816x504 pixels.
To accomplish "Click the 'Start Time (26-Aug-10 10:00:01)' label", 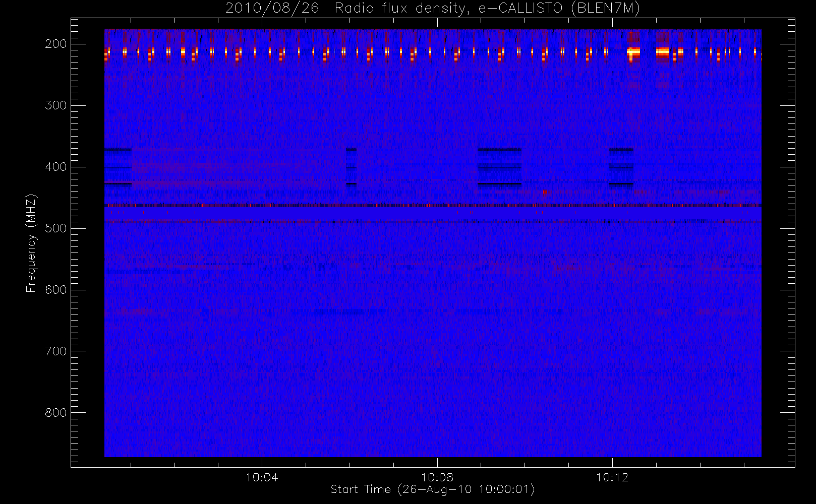I will pyautogui.click(x=432, y=489).
